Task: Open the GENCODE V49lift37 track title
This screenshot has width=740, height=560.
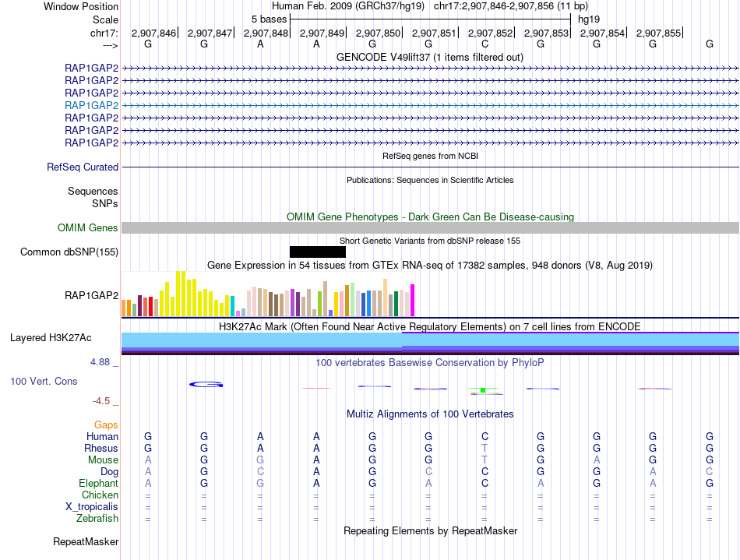Action: [429, 57]
